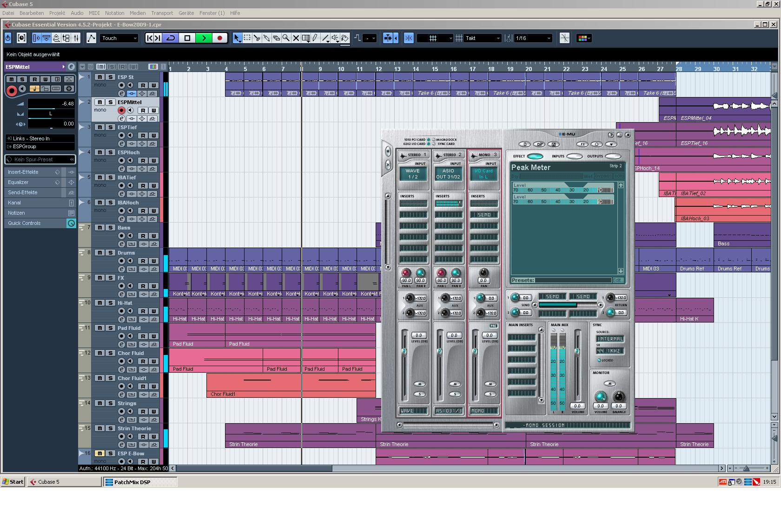The width and height of the screenshot is (781, 532).
Task: Solo the Drums track
Action: pos(110,253)
